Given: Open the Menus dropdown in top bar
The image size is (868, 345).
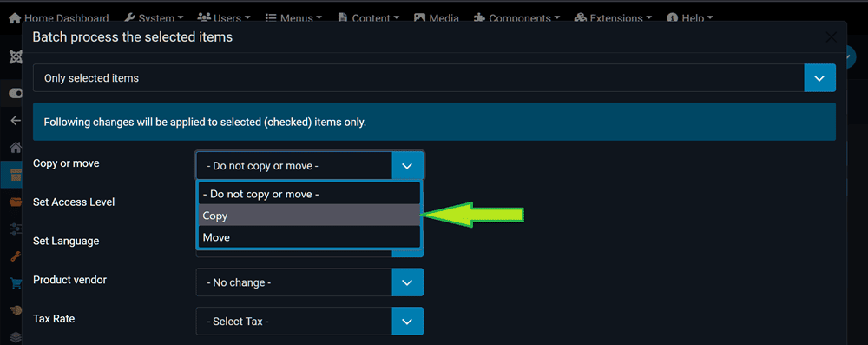Looking at the screenshot, I should point(293,17).
